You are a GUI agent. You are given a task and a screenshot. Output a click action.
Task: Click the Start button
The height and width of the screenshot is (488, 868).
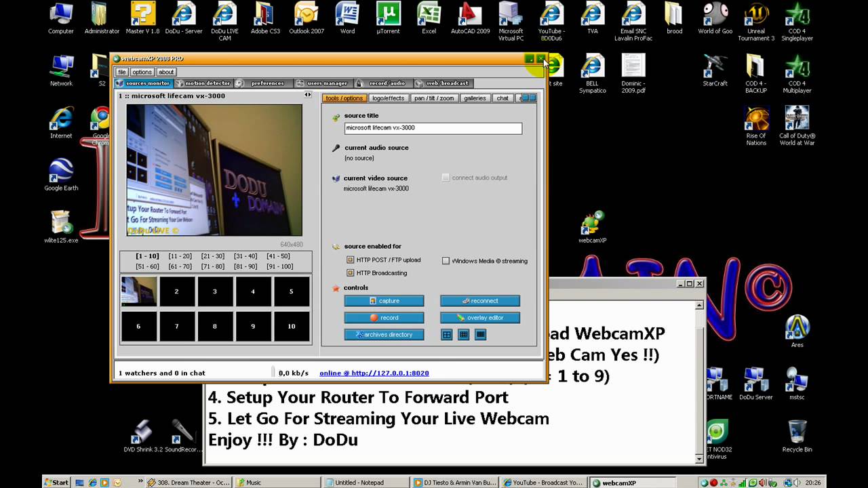56,483
